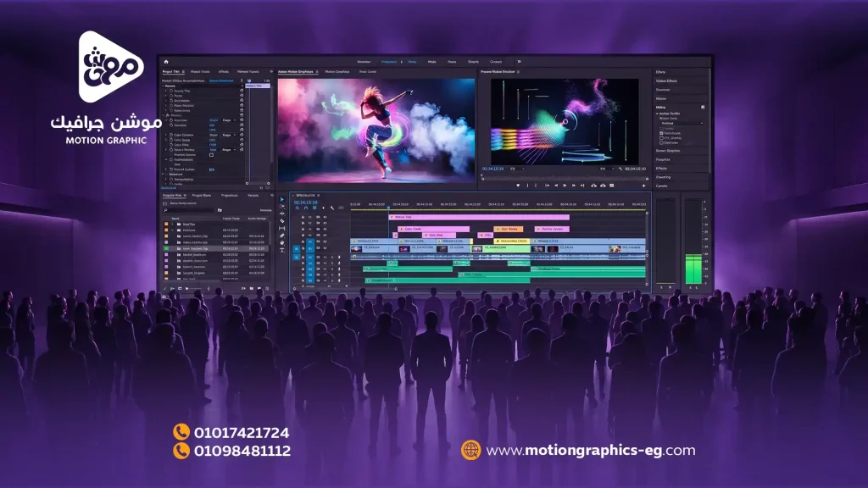This screenshot has width=868, height=488.
Task: Select the arrow Selection tool
Action: (x=281, y=200)
